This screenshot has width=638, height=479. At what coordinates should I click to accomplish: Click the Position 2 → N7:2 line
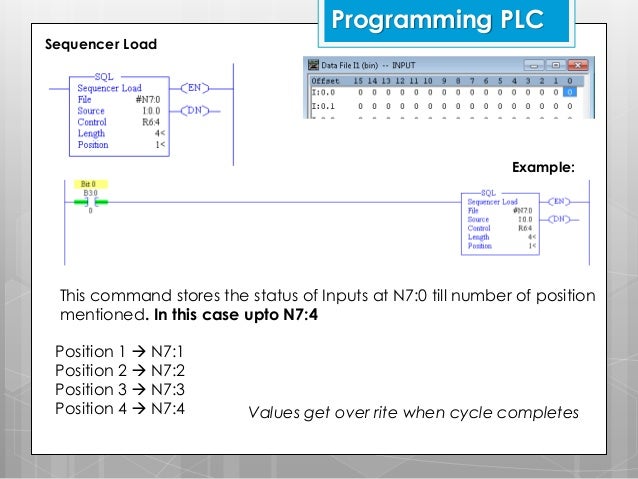click(120, 370)
